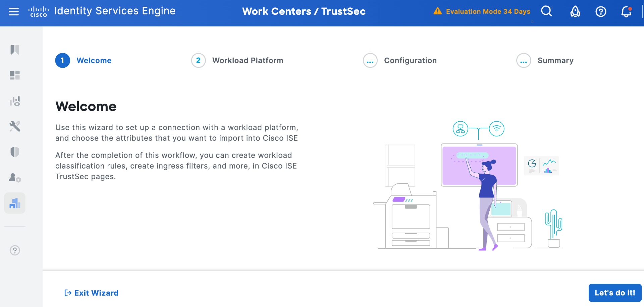Open the shield Policy sidebar icon

[x=15, y=152]
